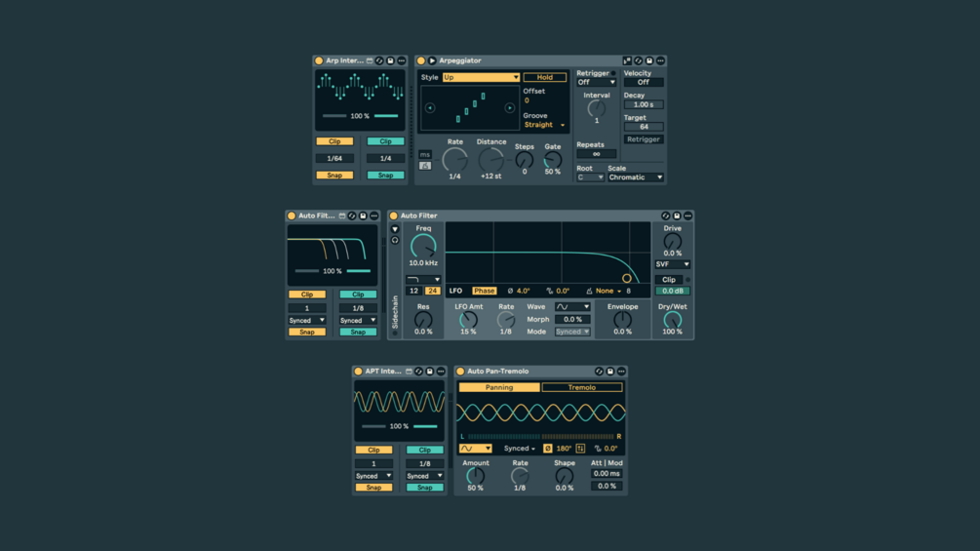Click the Arpeggiator Decay 1.00 s field
The width and height of the screenshot is (980, 551).
(x=644, y=105)
